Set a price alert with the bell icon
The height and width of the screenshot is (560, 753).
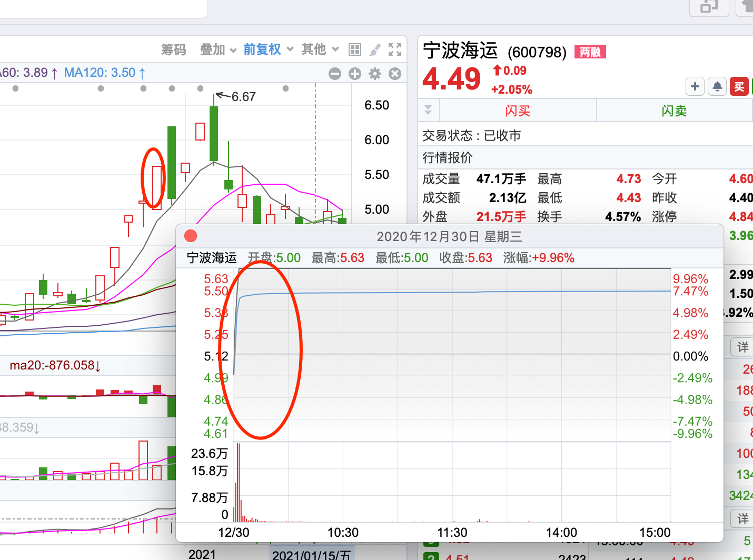717,86
